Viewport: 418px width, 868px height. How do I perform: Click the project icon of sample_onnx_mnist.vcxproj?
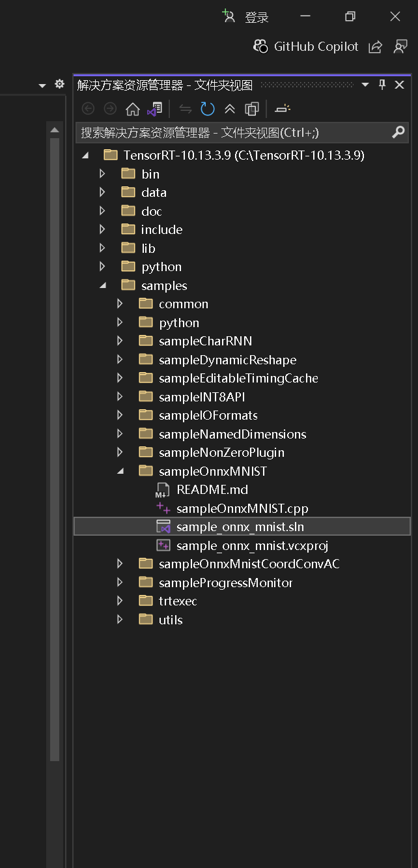tap(163, 545)
